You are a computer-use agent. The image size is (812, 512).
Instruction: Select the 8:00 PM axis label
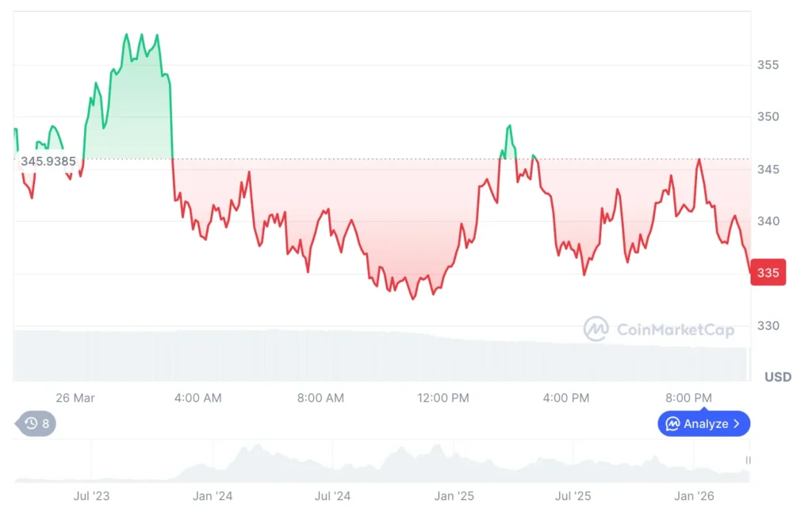click(x=688, y=398)
